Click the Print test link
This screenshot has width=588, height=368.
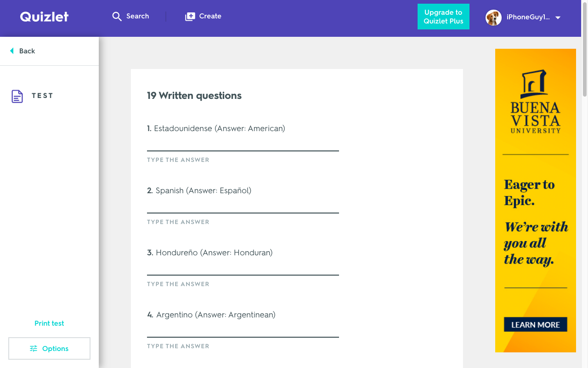[49, 323]
